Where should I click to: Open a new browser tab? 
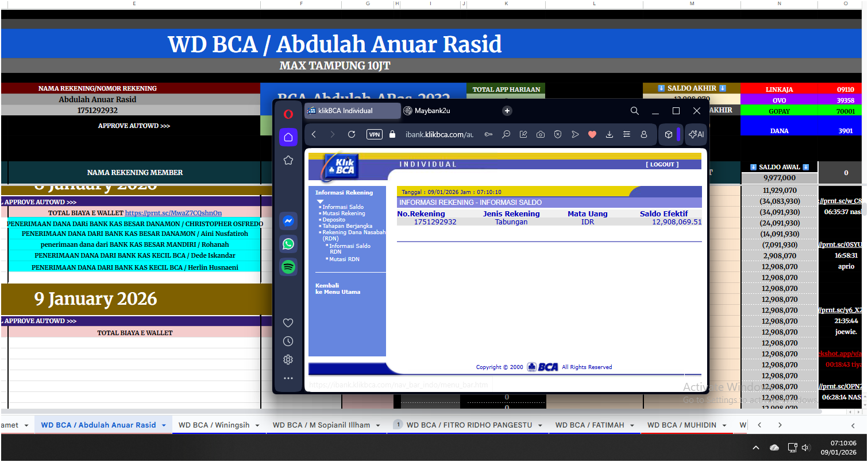tap(507, 111)
